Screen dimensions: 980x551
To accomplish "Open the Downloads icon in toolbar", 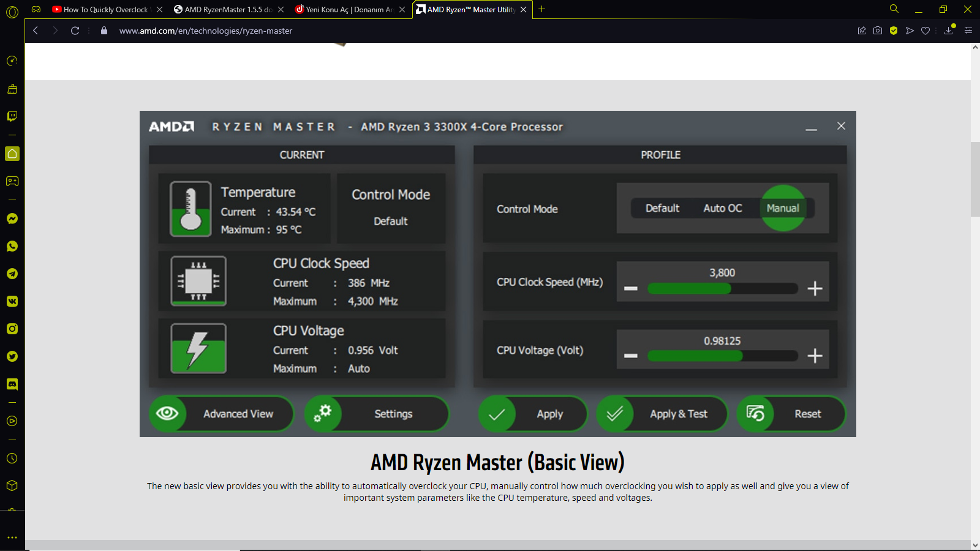I will pyautogui.click(x=949, y=30).
